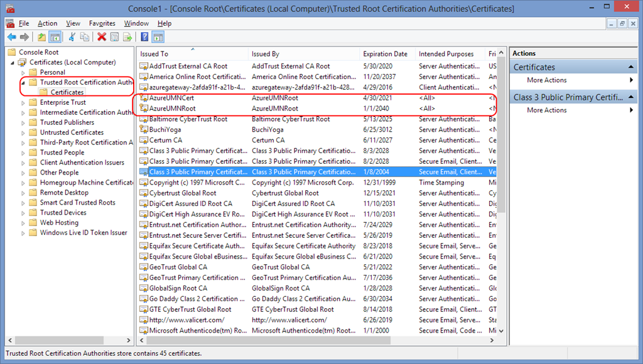Click the Export List toolbar icon
This screenshot has height=364, width=643.
(x=127, y=37)
